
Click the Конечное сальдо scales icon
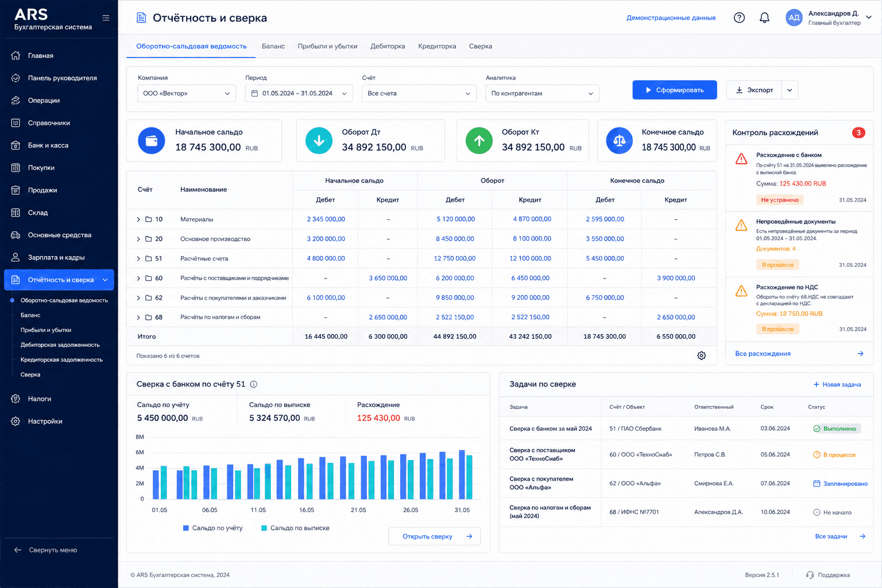[620, 141]
